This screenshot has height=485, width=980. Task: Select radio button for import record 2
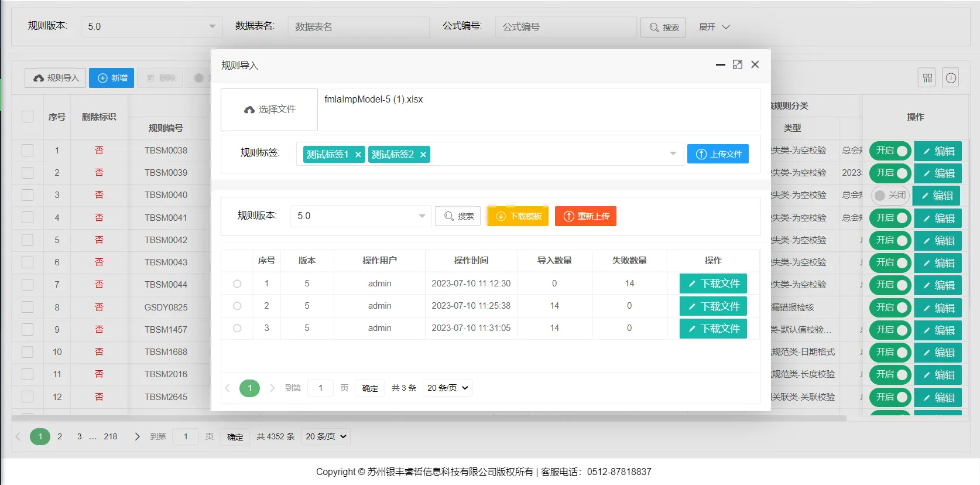tap(237, 306)
